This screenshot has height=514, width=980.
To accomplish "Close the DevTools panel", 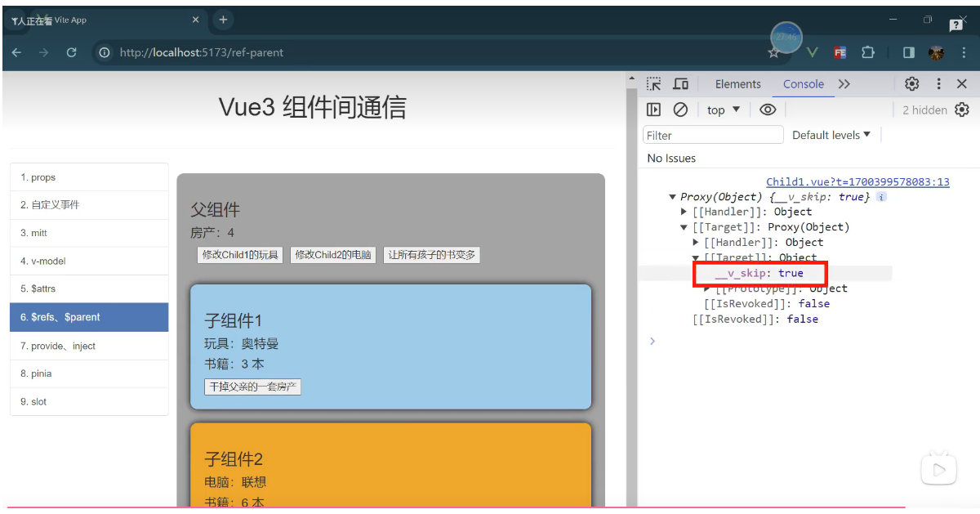I will (x=962, y=84).
